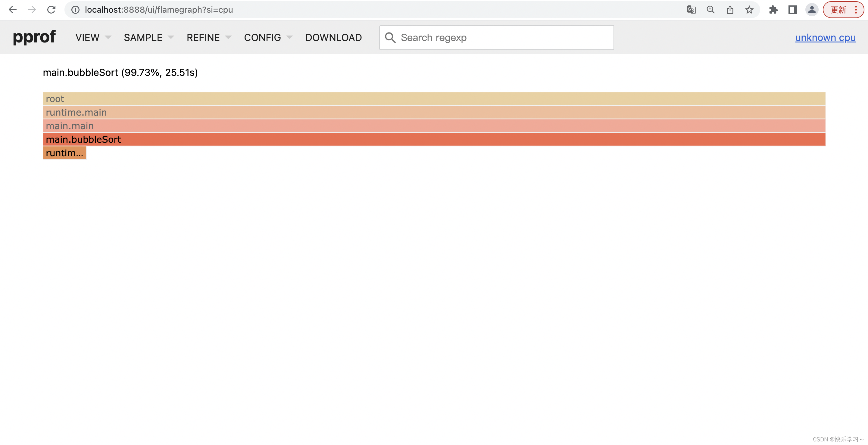Click the unknown cpu link

(x=825, y=37)
